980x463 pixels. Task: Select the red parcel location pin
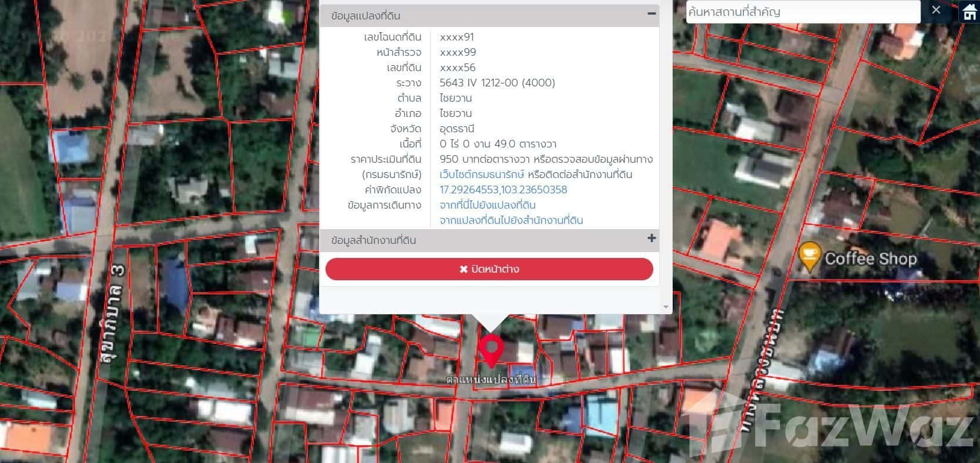490,350
